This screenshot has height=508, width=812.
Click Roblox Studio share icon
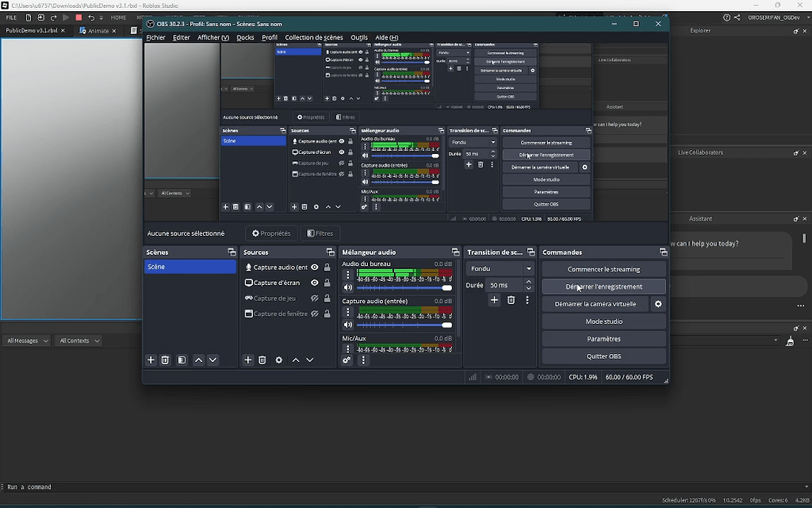[737, 17]
